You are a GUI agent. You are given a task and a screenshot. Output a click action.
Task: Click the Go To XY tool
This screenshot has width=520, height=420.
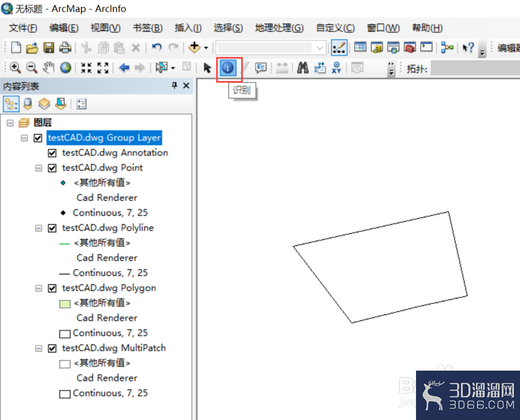[x=335, y=68]
